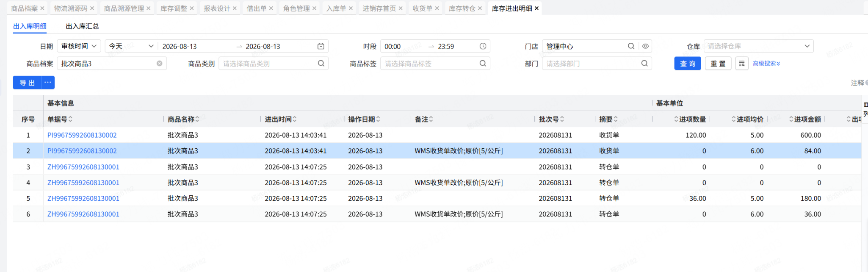The image size is (868, 272).
Task: Open document ZH99675992608130001 in row 6
Action: pos(83,214)
